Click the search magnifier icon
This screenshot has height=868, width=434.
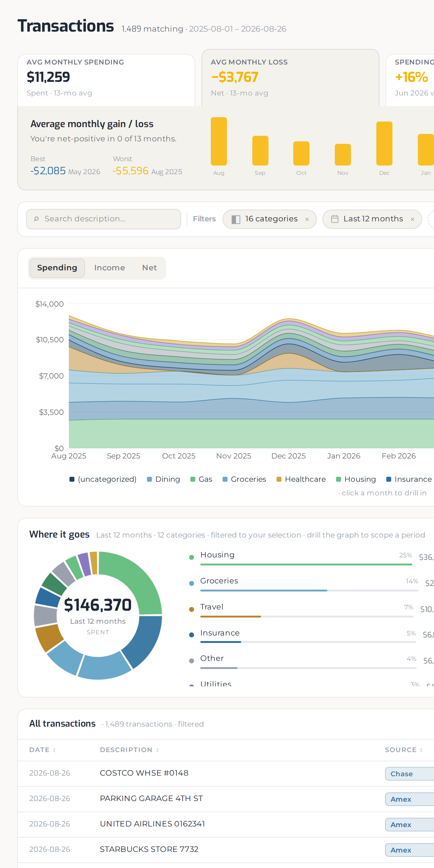pos(36,219)
